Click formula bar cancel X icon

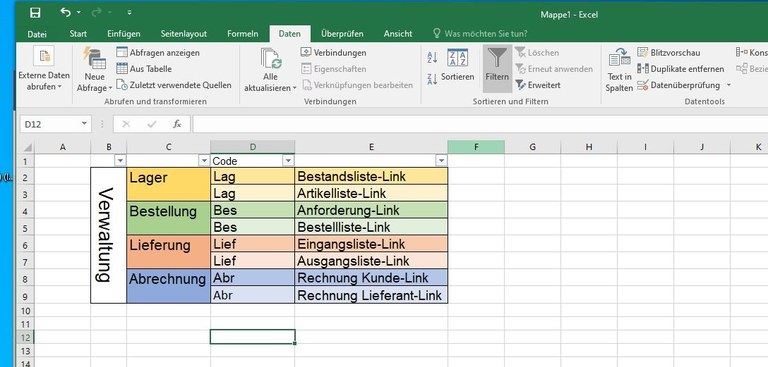click(126, 124)
